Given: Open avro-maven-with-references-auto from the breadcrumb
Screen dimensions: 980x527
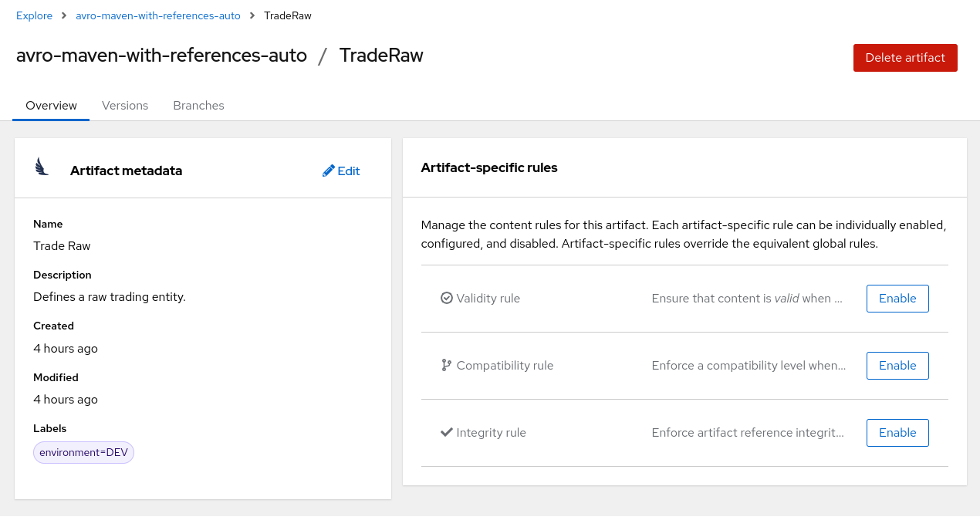Looking at the screenshot, I should click(157, 15).
